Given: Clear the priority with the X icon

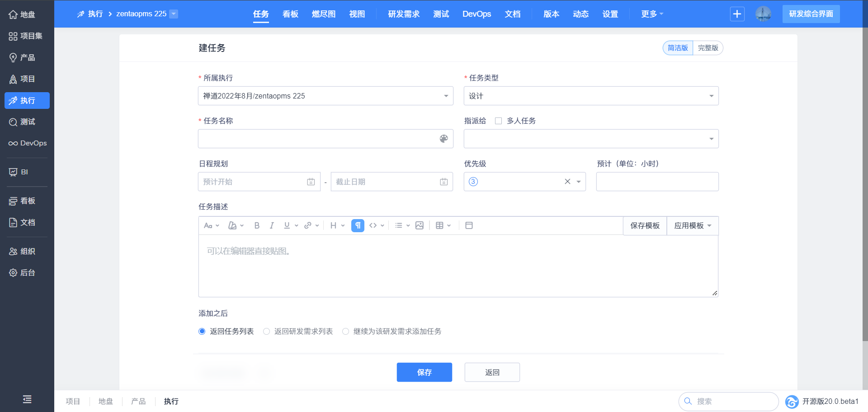Looking at the screenshot, I should coord(567,182).
